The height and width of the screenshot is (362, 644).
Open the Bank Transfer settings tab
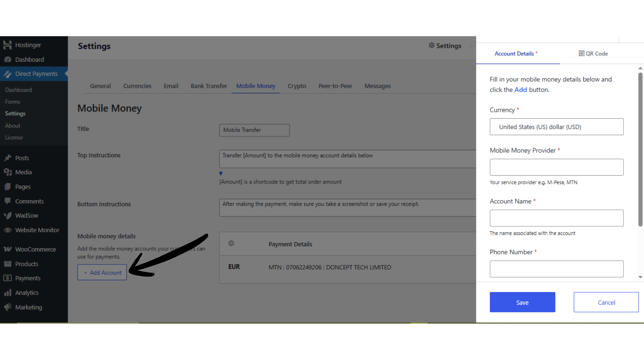(209, 86)
